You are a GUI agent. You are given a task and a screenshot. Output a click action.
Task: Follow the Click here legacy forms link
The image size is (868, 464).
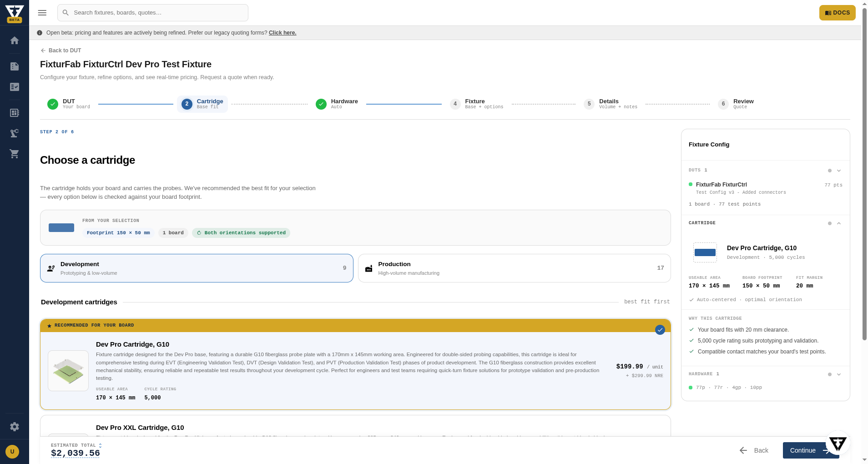point(283,33)
